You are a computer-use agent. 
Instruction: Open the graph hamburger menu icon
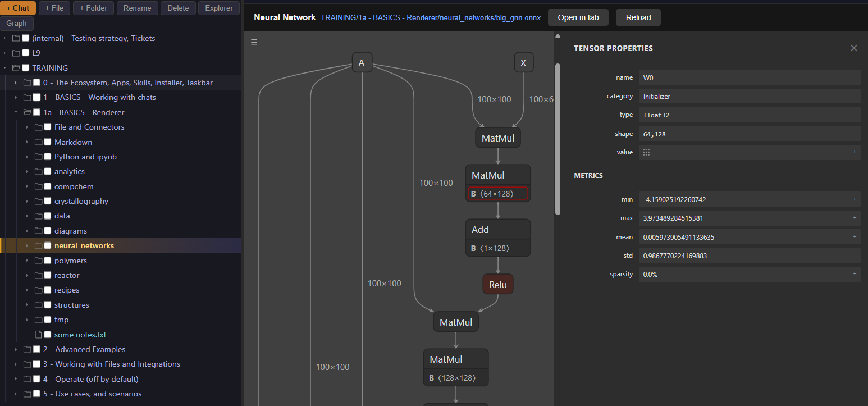[254, 43]
